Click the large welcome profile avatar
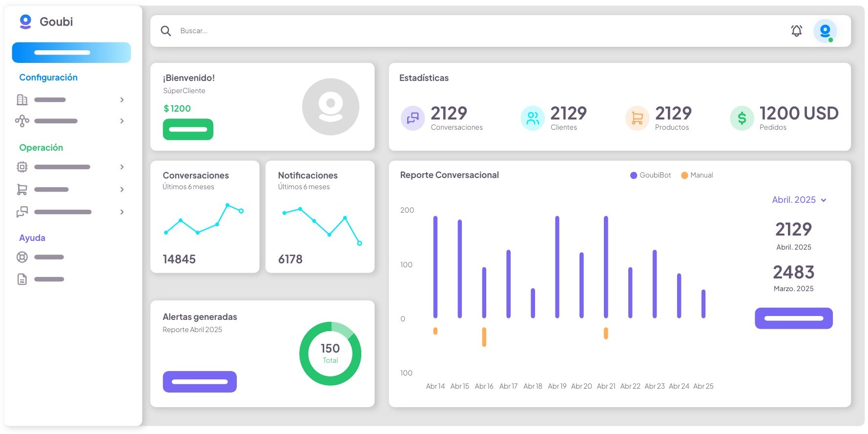 pyautogui.click(x=331, y=107)
